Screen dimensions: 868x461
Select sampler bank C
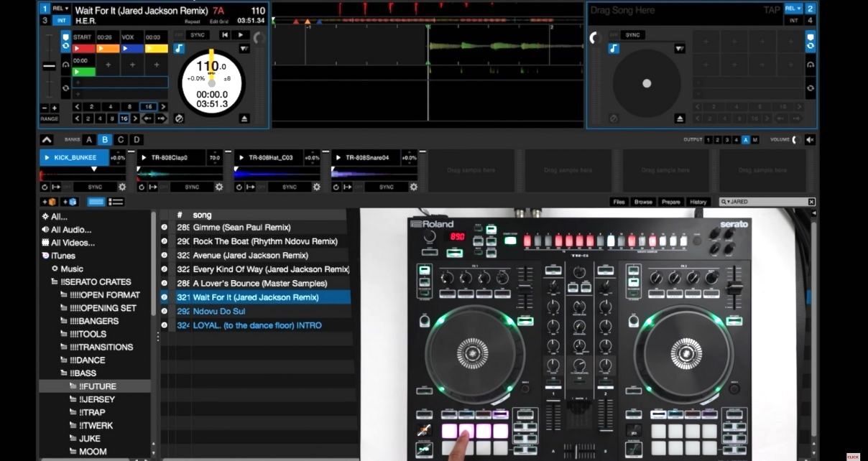[121, 140]
